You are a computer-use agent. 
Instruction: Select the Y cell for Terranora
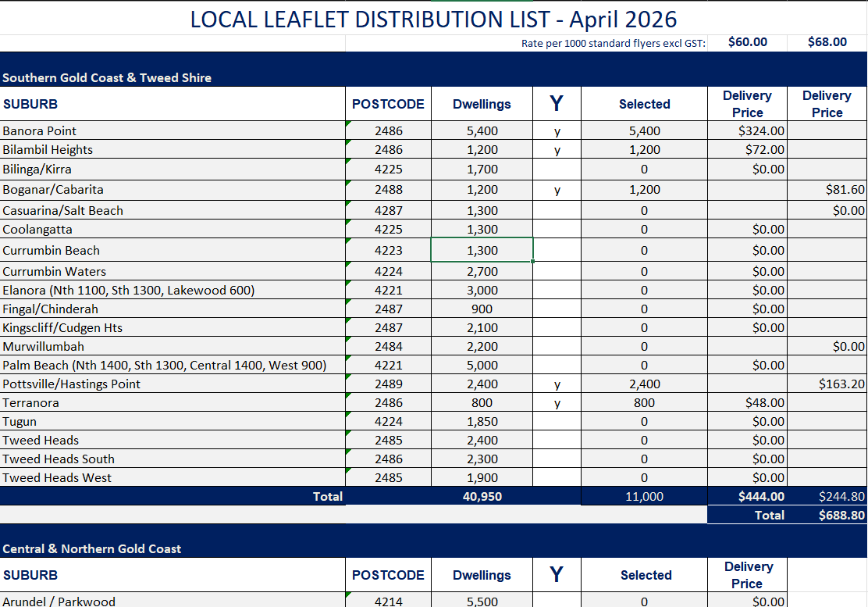(x=557, y=402)
